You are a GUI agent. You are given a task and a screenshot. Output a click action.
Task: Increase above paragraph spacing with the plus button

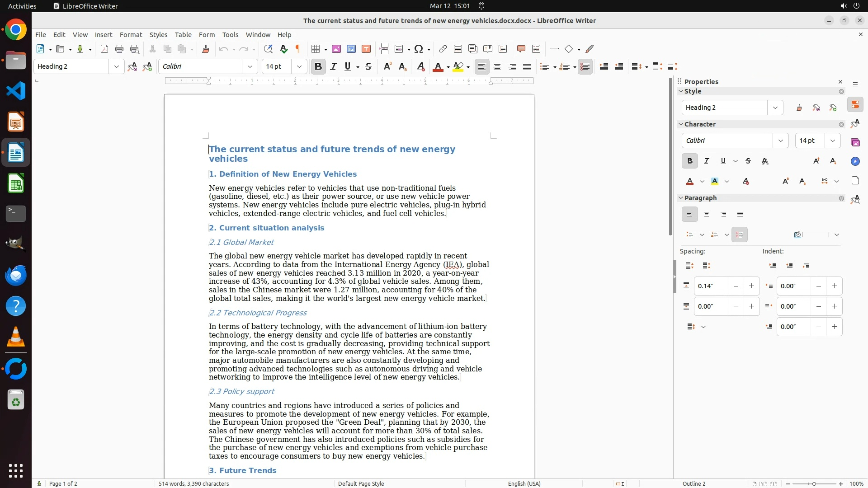click(751, 286)
